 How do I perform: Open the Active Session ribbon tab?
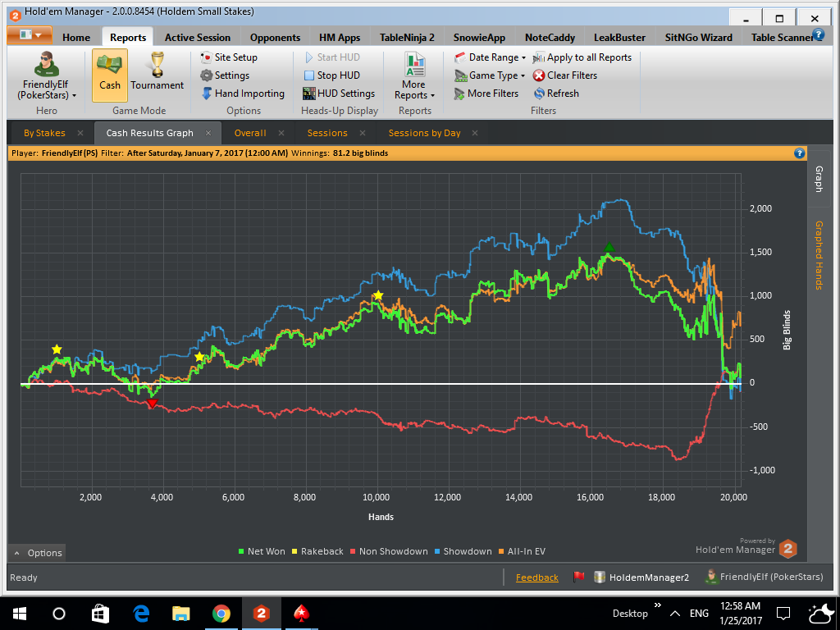197,38
